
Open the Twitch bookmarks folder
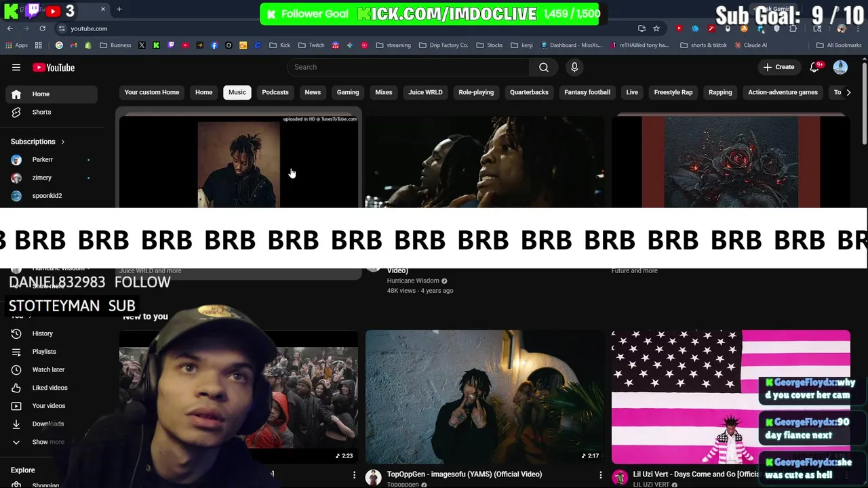tap(311, 45)
